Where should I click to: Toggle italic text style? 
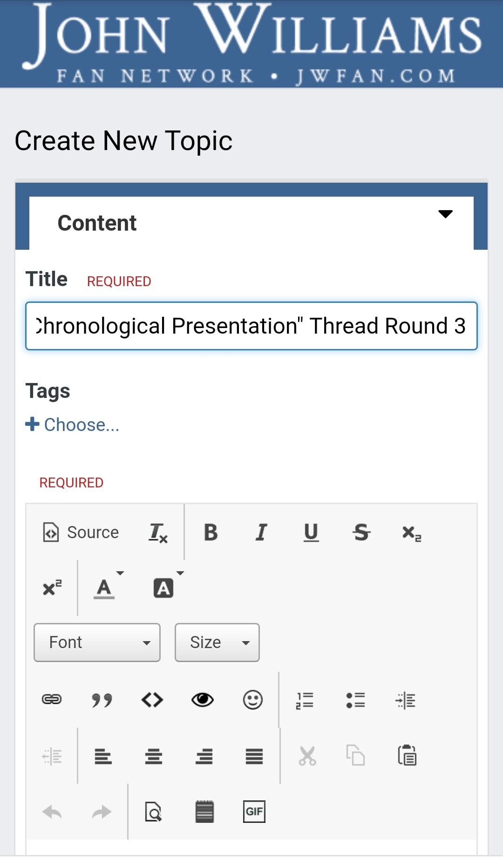(x=261, y=532)
